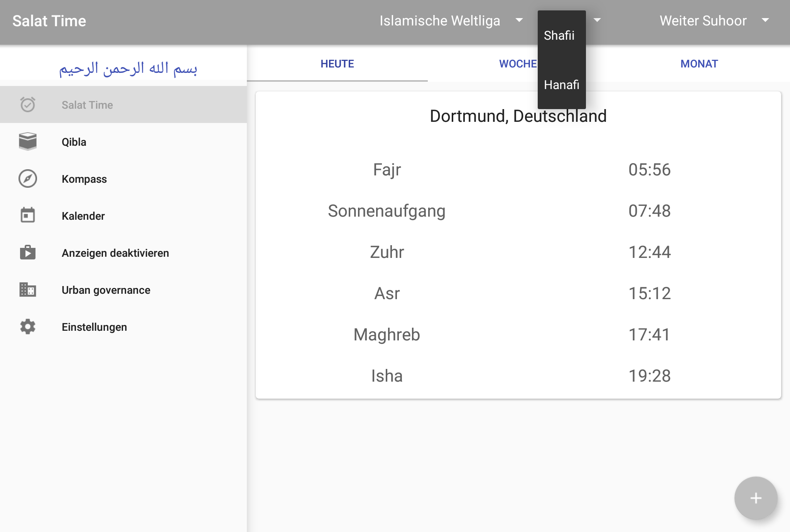Click the arrow beside the Shafii menu

point(597,20)
